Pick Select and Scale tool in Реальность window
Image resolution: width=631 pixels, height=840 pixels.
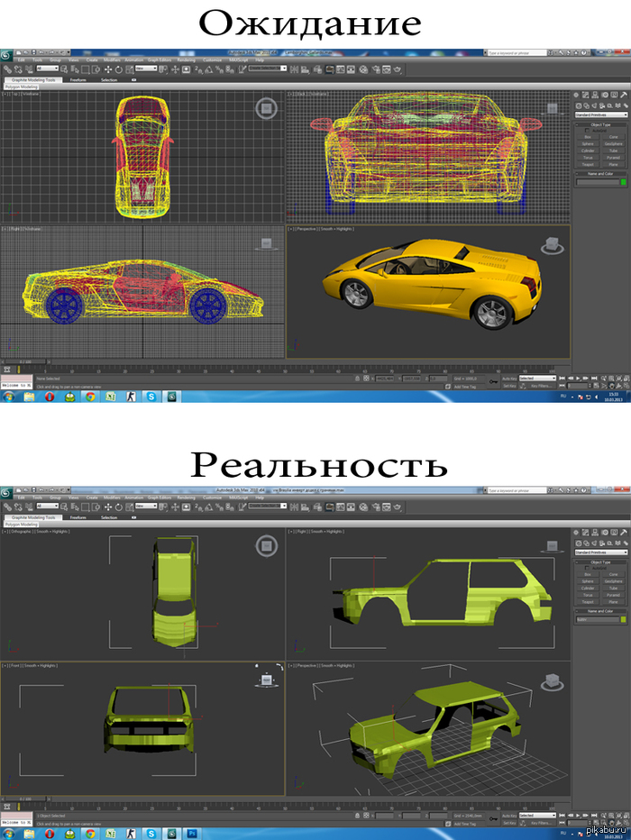click(129, 507)
